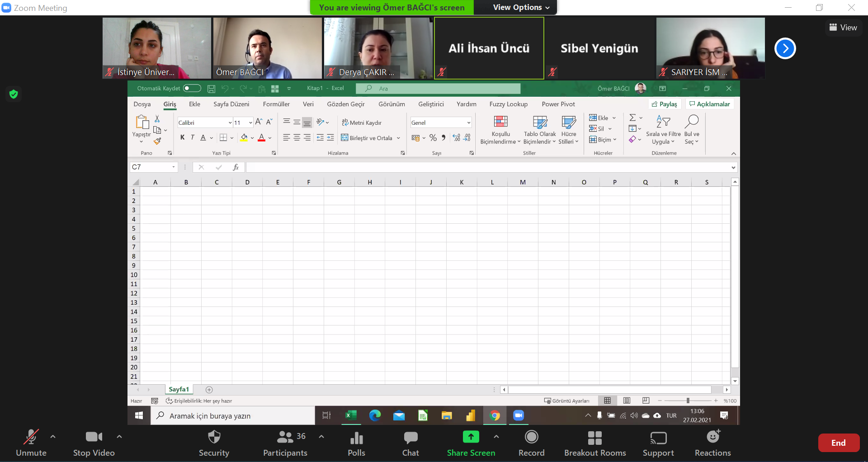Expand View Options dropdown

click(521, 7)
